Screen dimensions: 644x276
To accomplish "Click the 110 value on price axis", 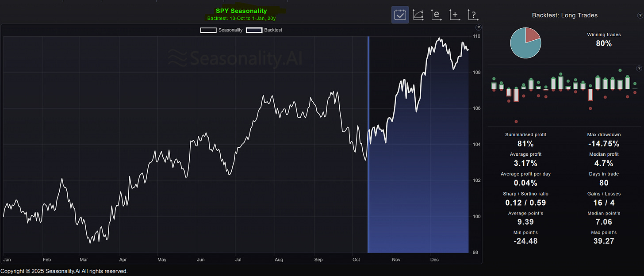I will [x=477, y=36].
